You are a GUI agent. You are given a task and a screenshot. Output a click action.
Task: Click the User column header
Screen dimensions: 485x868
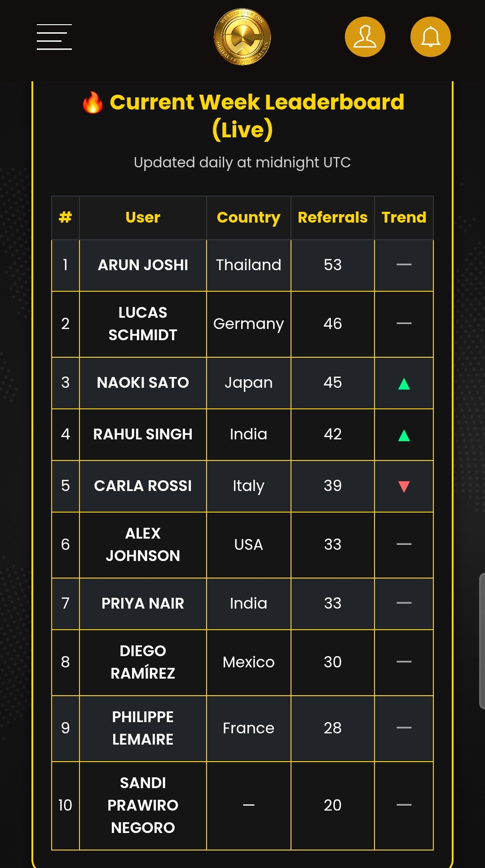143,218
